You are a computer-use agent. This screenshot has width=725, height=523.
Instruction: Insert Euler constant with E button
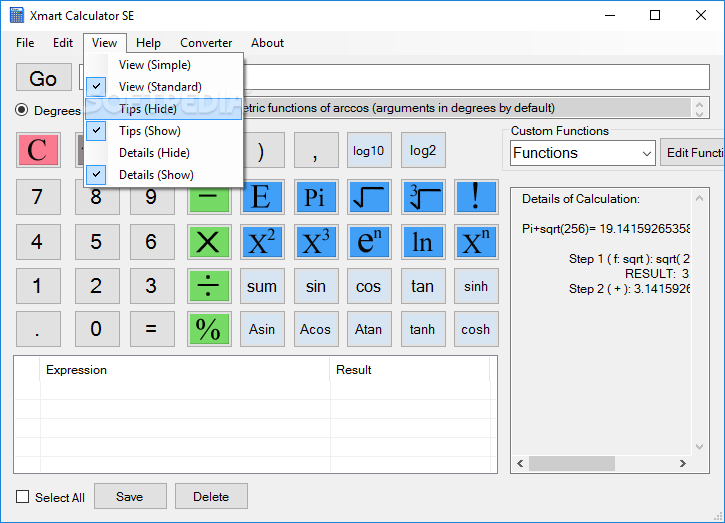click(x=262, y=197)
